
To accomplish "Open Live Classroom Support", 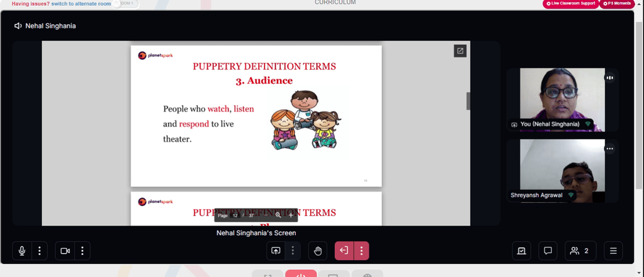I will point(571,4).
